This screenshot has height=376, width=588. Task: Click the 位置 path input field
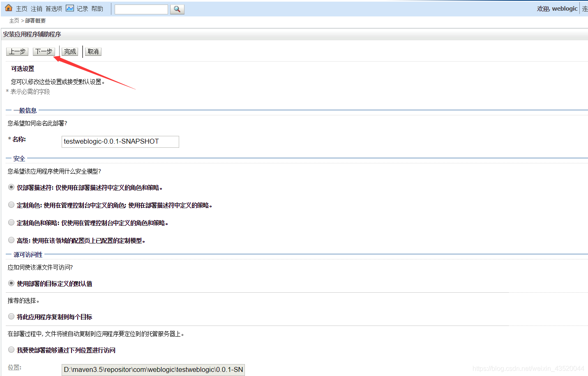click(x=153, y=369)
